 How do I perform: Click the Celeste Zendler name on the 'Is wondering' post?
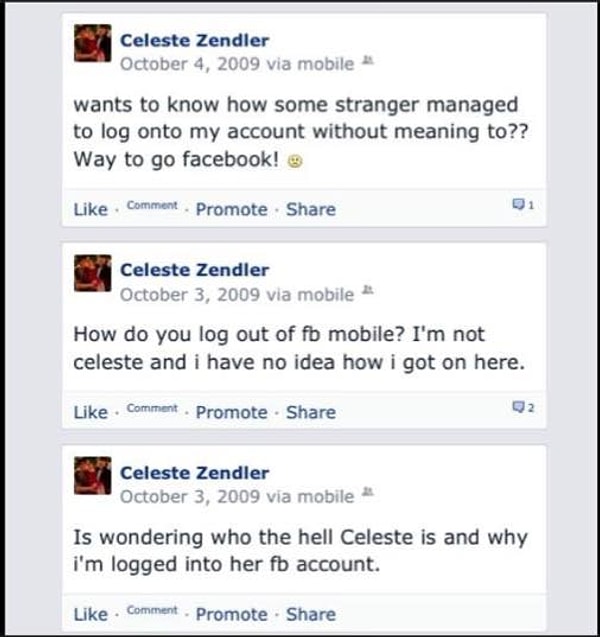point(194,473)
